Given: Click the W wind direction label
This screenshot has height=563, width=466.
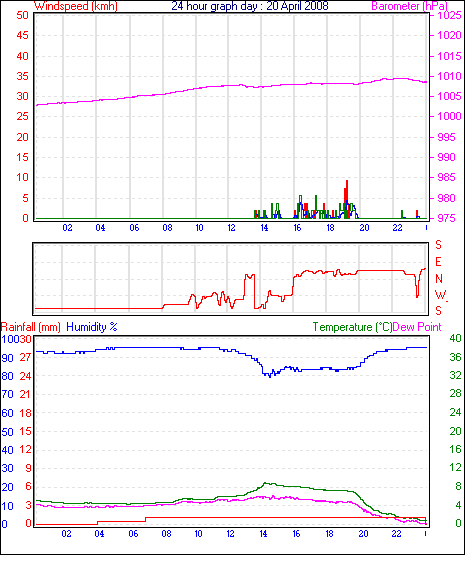Looking at the screenshot, I should tap(440, 295).
